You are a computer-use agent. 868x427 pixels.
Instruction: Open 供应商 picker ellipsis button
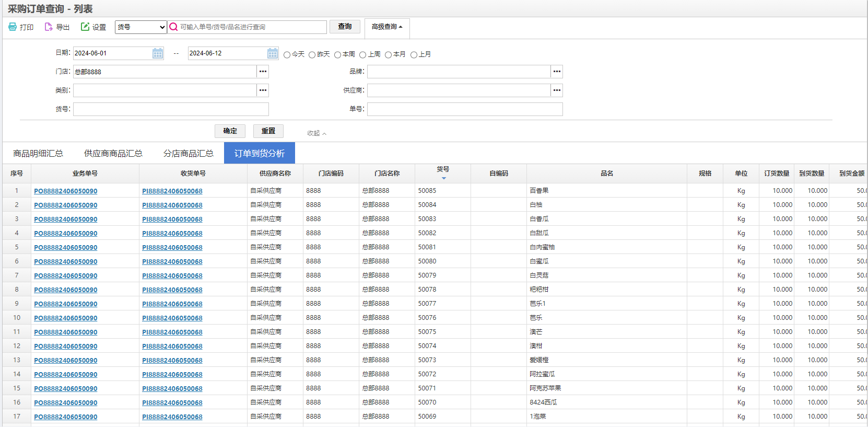click(x=557, y=90)
